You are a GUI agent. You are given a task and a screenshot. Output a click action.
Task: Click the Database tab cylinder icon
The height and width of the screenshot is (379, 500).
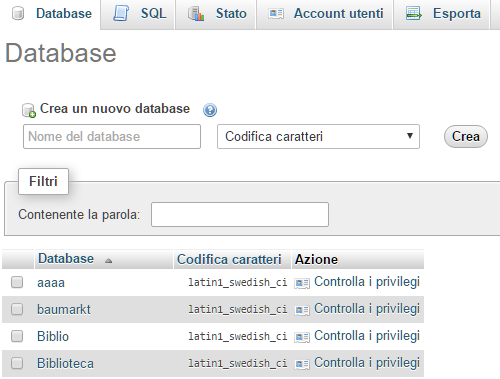18,14
